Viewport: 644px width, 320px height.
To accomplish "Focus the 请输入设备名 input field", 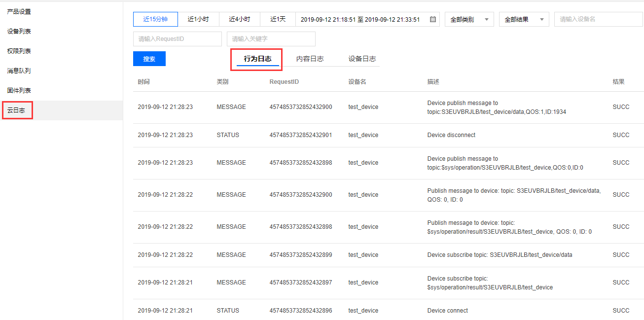I will click(599, 19).
